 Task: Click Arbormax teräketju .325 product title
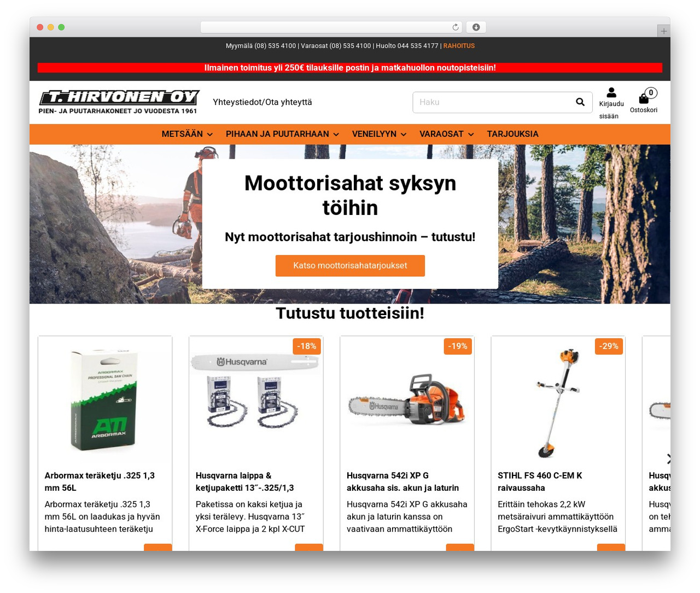click(x=100, y=481)
